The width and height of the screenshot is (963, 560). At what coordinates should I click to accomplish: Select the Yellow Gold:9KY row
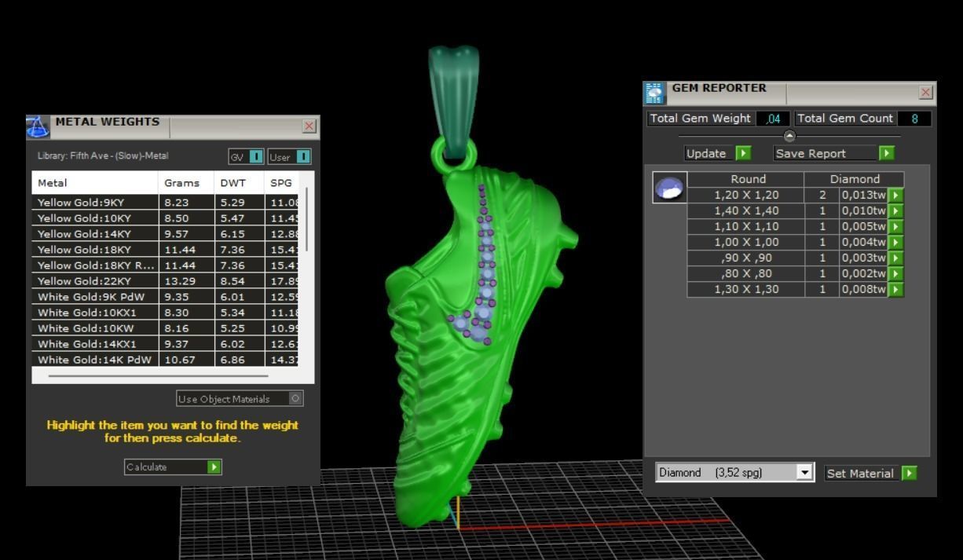[167, 203]
